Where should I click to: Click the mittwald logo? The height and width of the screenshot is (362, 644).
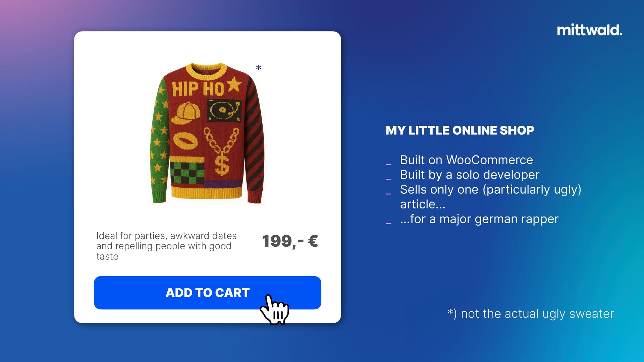coord(589,30)
